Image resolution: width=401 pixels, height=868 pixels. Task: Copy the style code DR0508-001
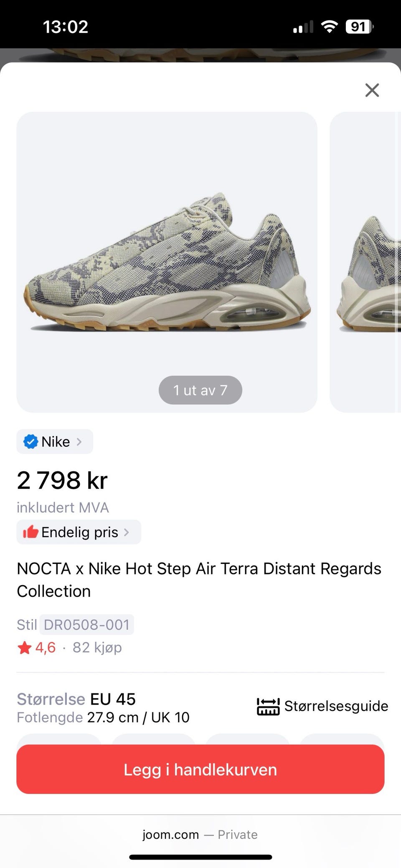86,624
